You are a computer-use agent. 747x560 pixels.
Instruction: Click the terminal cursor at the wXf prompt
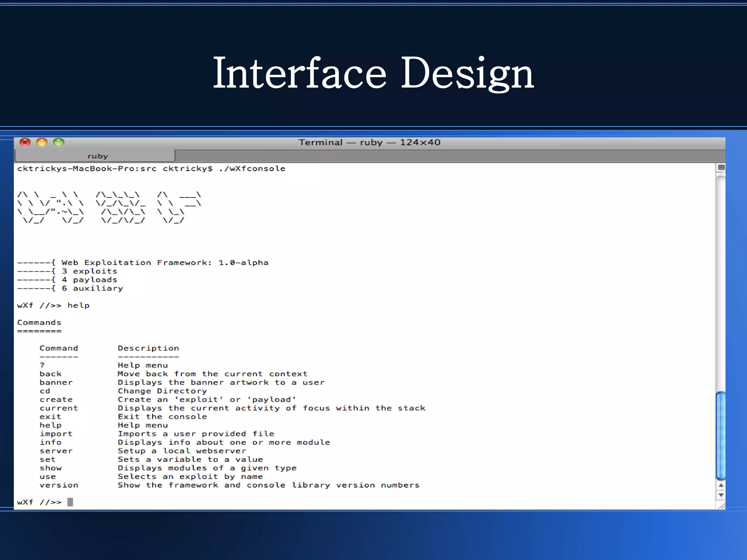point(70,502)
